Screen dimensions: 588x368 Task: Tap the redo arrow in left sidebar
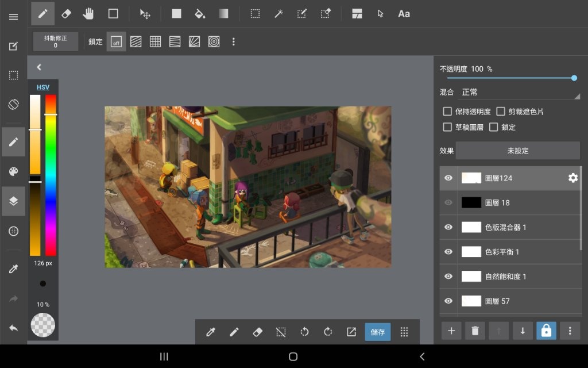pos(14,299)
